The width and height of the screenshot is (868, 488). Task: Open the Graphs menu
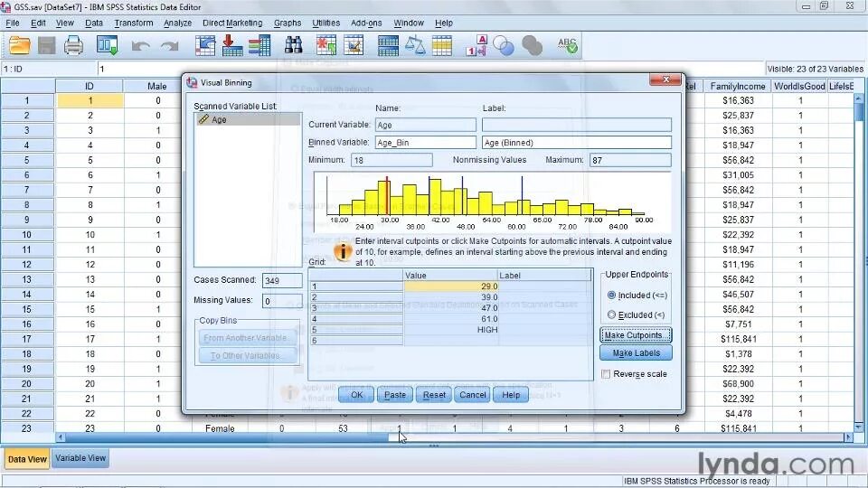pyautogui.click(x=288, y=23)
